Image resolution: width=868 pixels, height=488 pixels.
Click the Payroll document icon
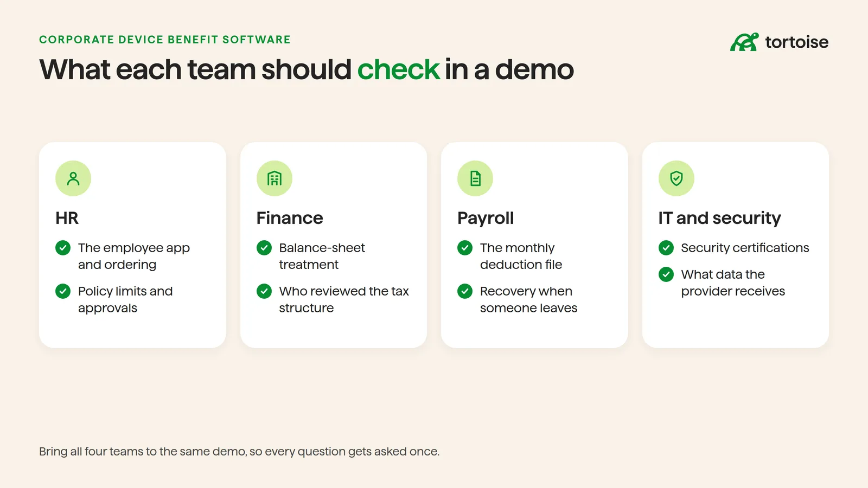[475, 178]
